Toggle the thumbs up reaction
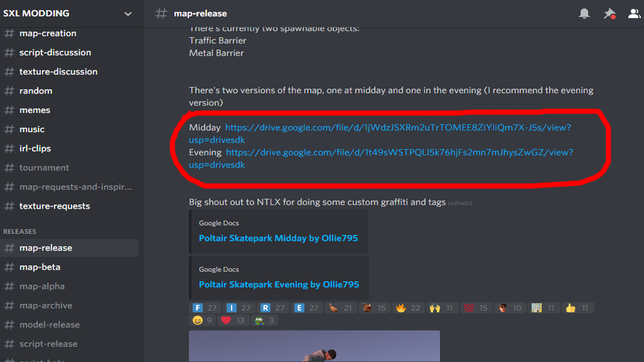 point(578,308)
